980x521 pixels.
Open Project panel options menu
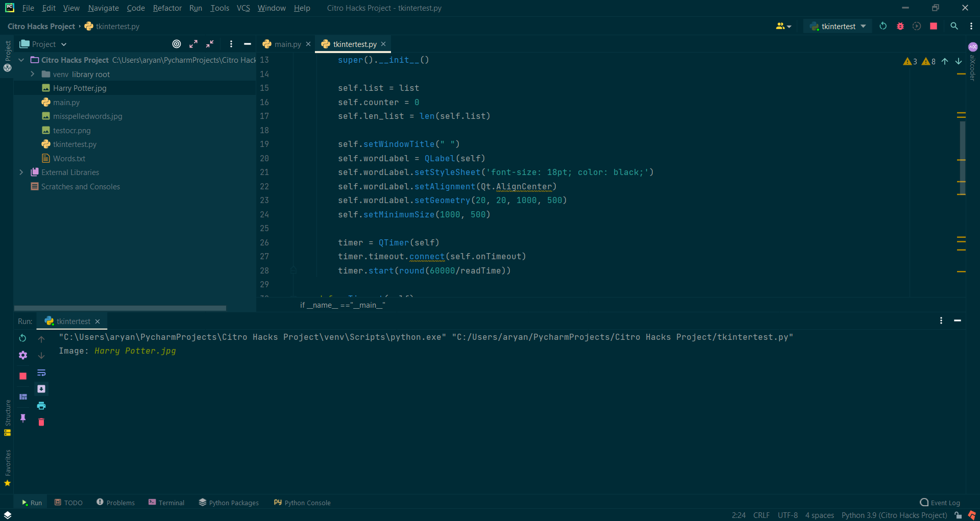(x=231, y=44)
